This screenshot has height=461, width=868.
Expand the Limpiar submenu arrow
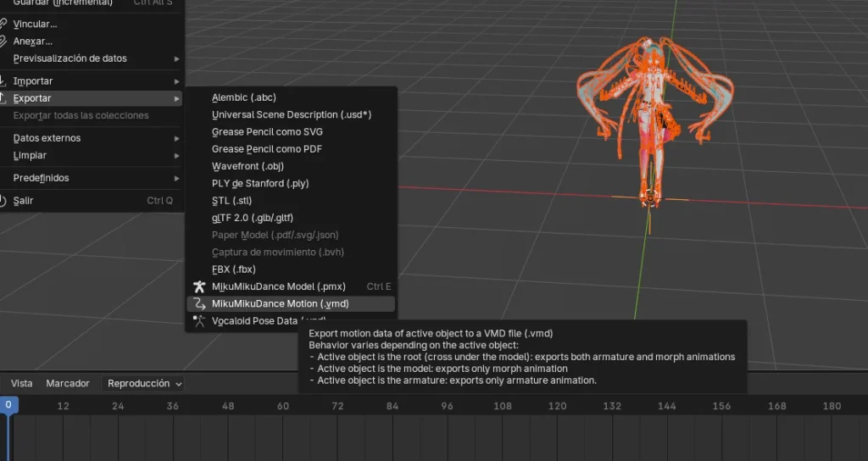[x=176, y=156]
